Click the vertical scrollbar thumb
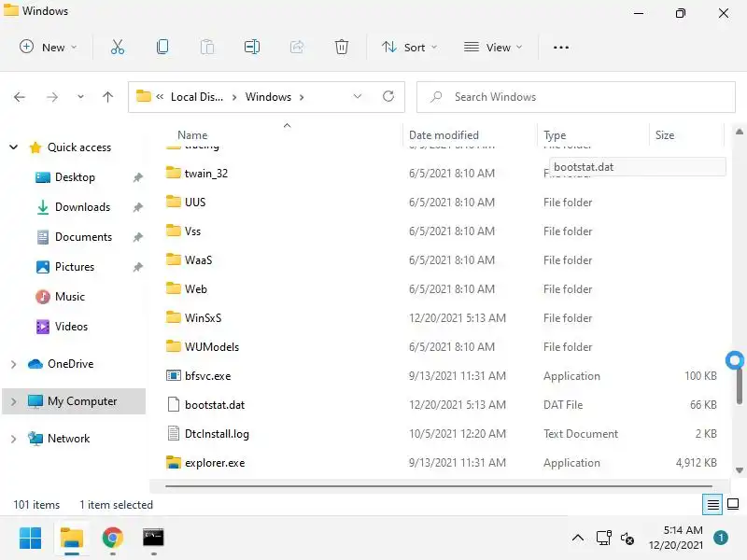747x560 pixels. (739, 384)
